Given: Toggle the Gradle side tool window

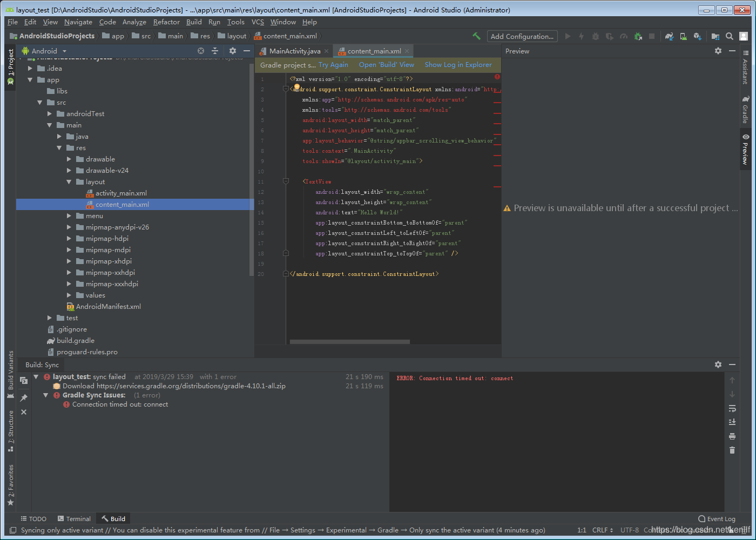Looking at the screenshot, I should [x=745, y=110].
